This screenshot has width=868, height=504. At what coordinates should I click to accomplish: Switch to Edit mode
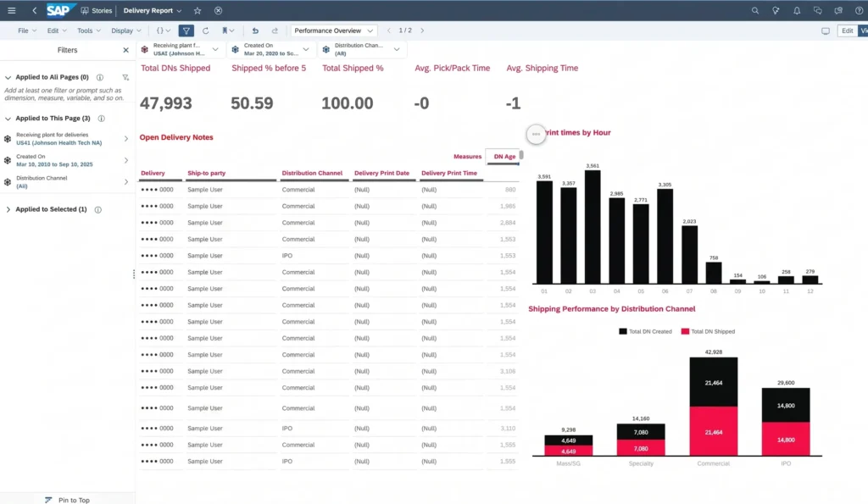(x=847, y=31)
